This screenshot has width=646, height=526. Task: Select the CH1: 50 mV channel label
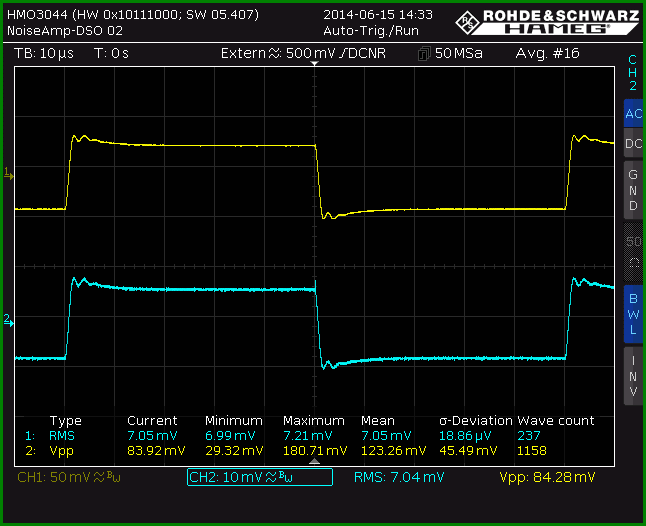[x=69, y=477]
